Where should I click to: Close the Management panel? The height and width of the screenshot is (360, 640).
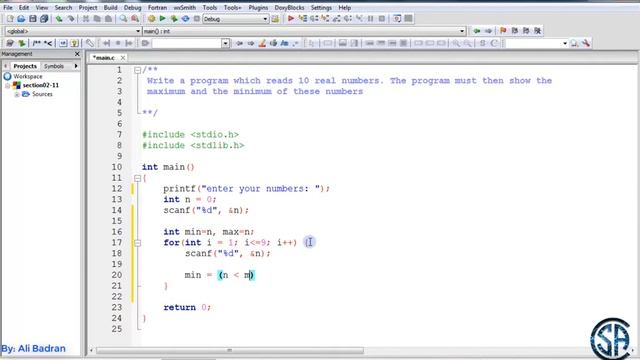coord(77,54)
